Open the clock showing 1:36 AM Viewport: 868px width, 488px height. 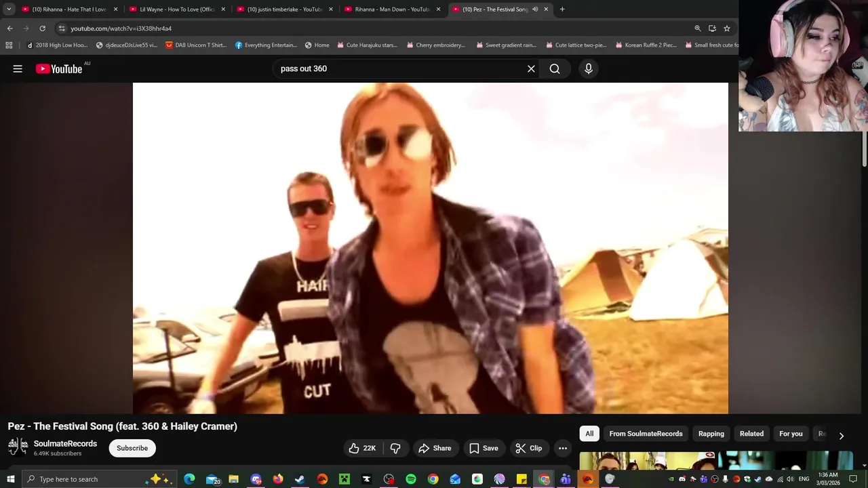828,479
